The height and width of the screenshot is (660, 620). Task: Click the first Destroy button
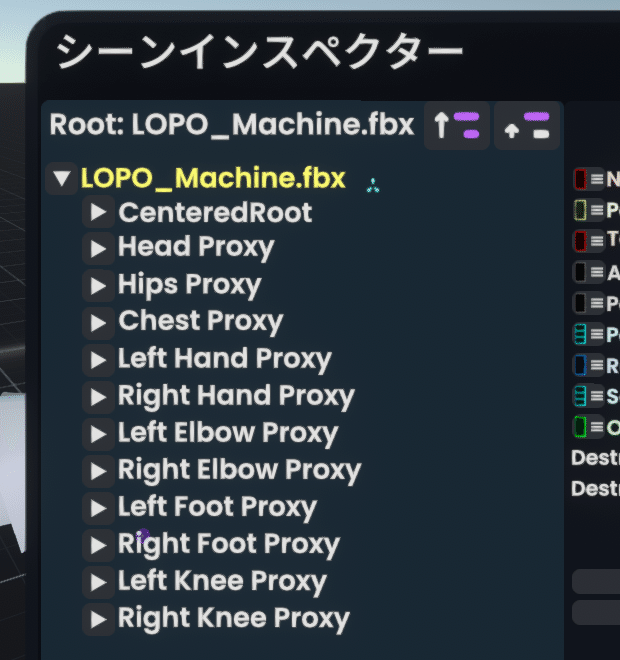(x=595, y=458)
